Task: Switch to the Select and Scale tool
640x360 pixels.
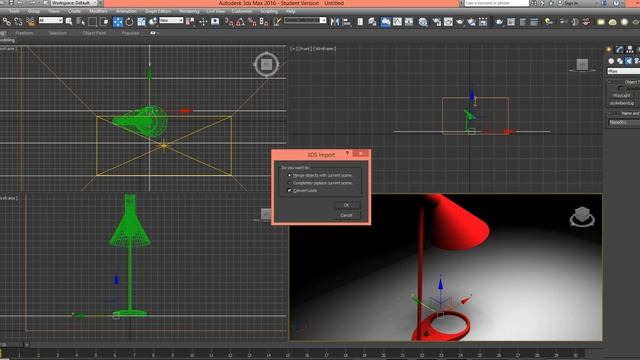Action: pyautogui.click(x=141, y=22)
